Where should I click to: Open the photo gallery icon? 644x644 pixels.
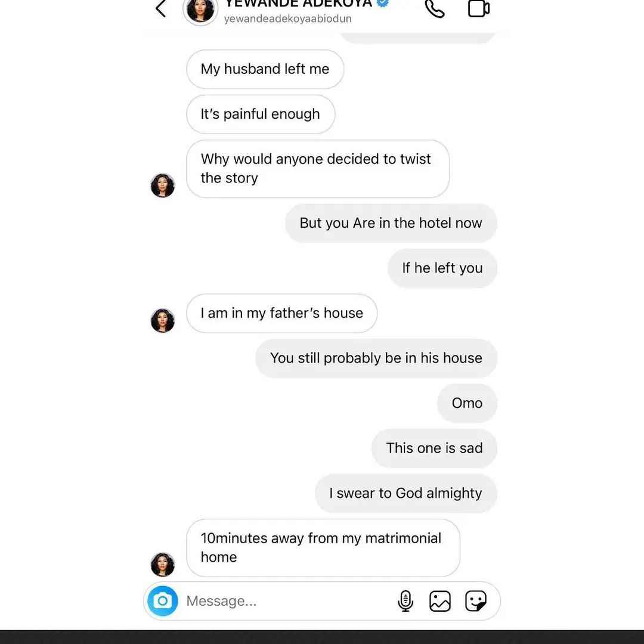[440, 601]
